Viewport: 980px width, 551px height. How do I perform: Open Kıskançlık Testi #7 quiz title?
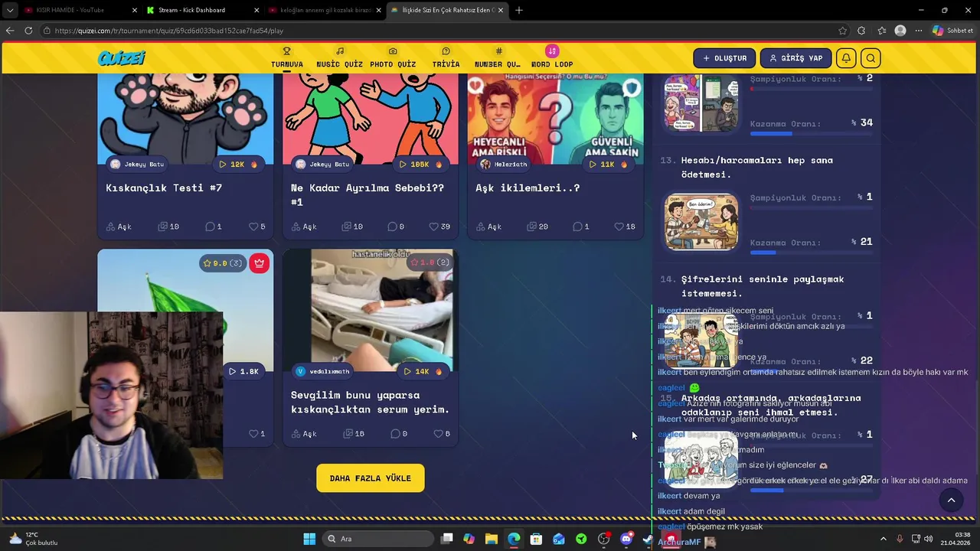coord(164,187)
